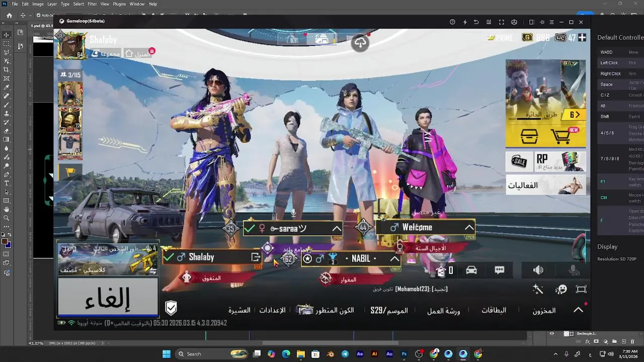Open the vehicle car icon in lobby
This screenshot has height=362, width=644.
point(471,270)
